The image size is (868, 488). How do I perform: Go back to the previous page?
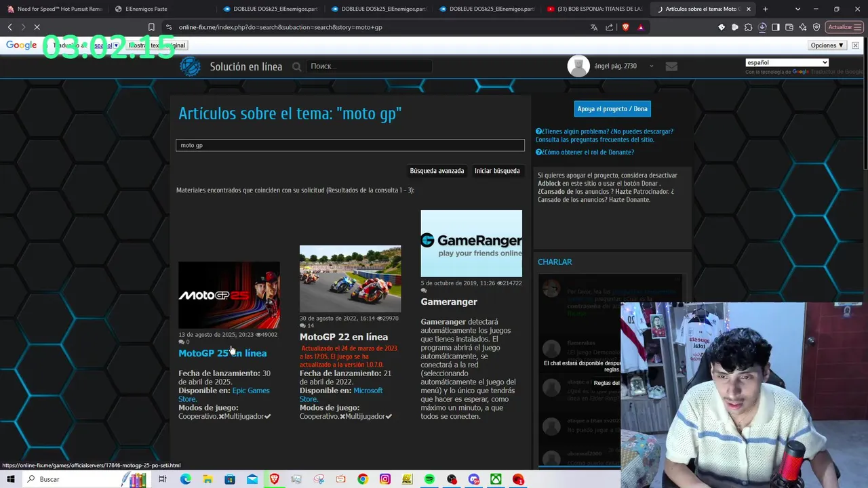click(x=9, y=27)
